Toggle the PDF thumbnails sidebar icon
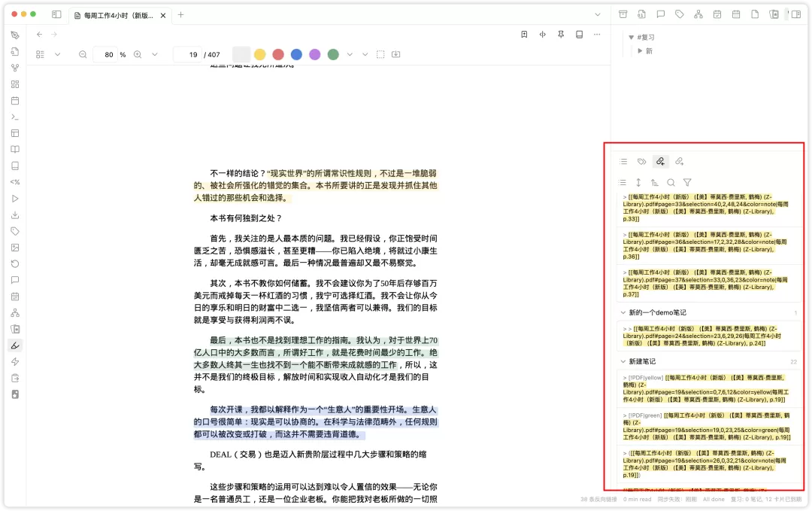Screen dimensions: 812x511 click(40, 54)
